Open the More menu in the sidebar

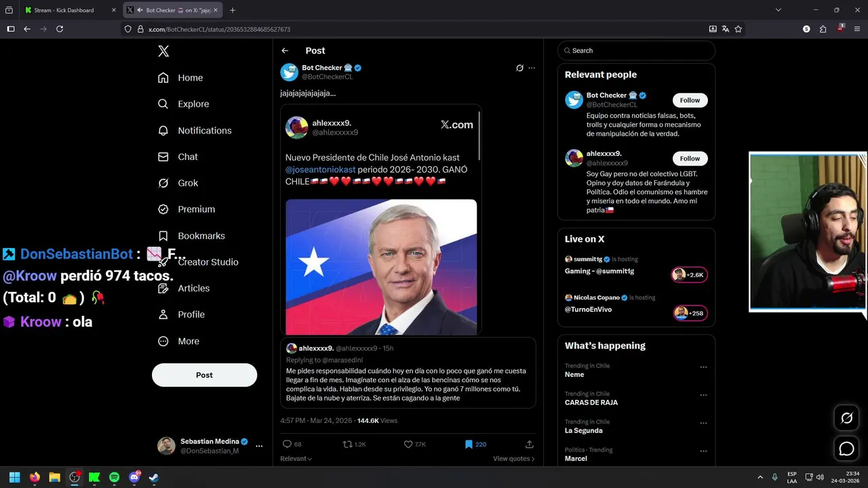(178, 341)
